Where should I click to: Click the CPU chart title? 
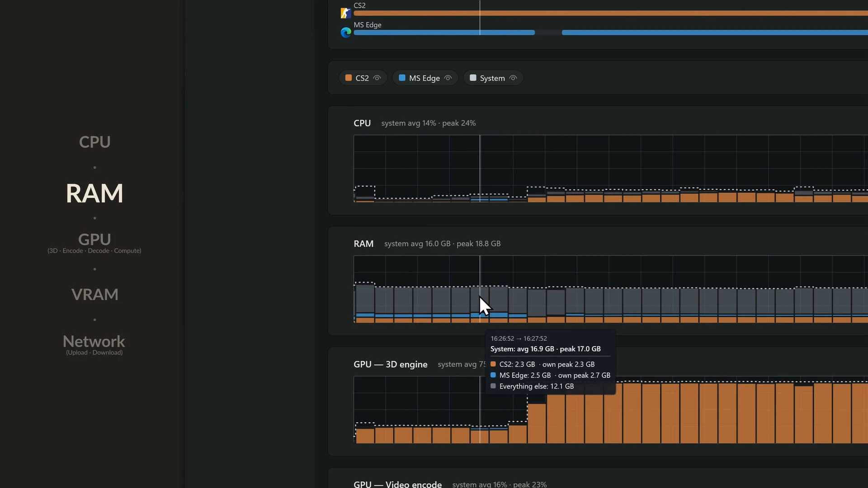362,123
